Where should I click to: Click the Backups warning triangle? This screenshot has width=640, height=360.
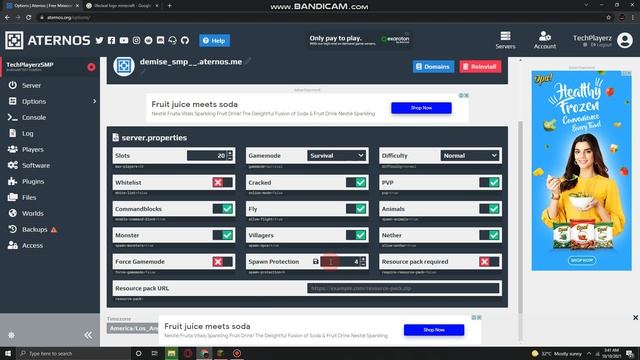pos(54,230)
